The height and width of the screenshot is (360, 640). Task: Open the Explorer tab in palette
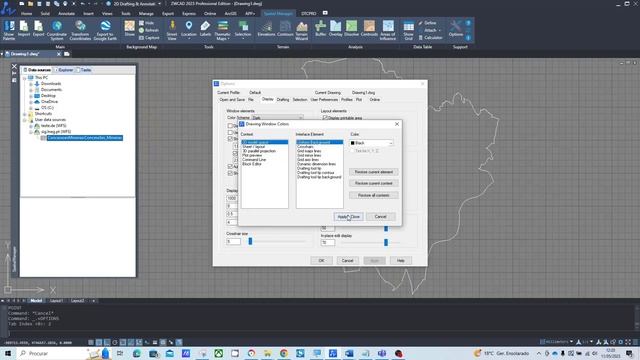(64, 70)
